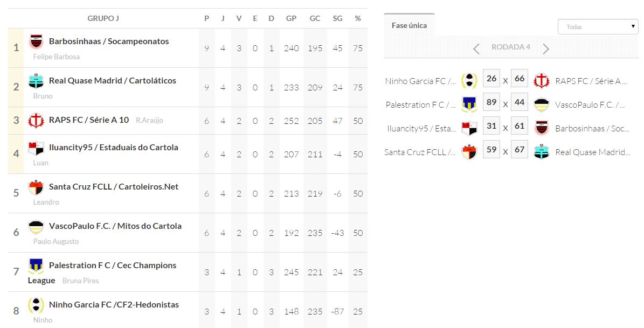Click VascoPaulo F.C. crest in standings
Viewport: 644px width, 328px height.
click(36, 227)
